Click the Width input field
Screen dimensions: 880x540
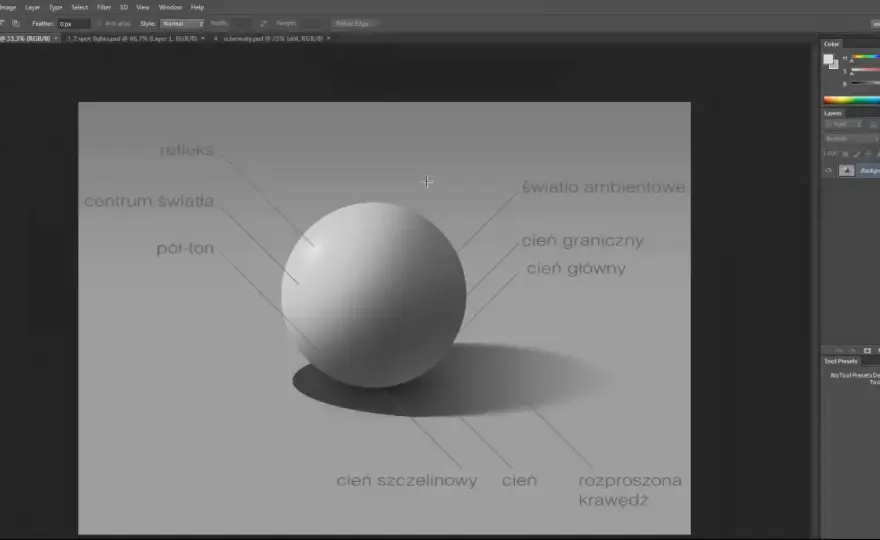click(242, 24)
